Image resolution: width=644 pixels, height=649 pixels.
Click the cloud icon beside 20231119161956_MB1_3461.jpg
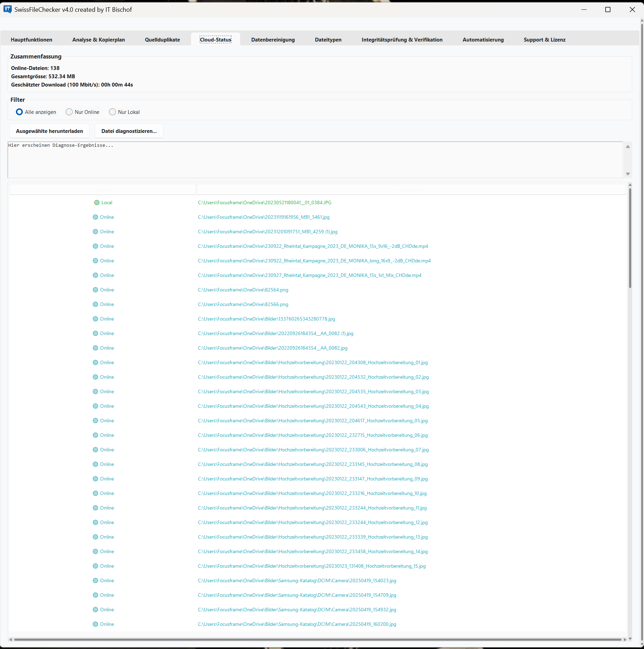coord(96,217)
